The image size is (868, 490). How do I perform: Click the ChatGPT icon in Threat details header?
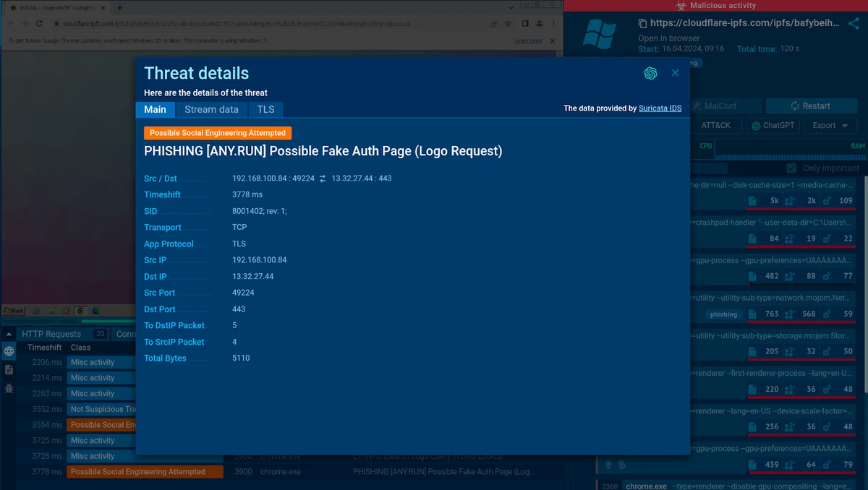click(x=650, y=73)
